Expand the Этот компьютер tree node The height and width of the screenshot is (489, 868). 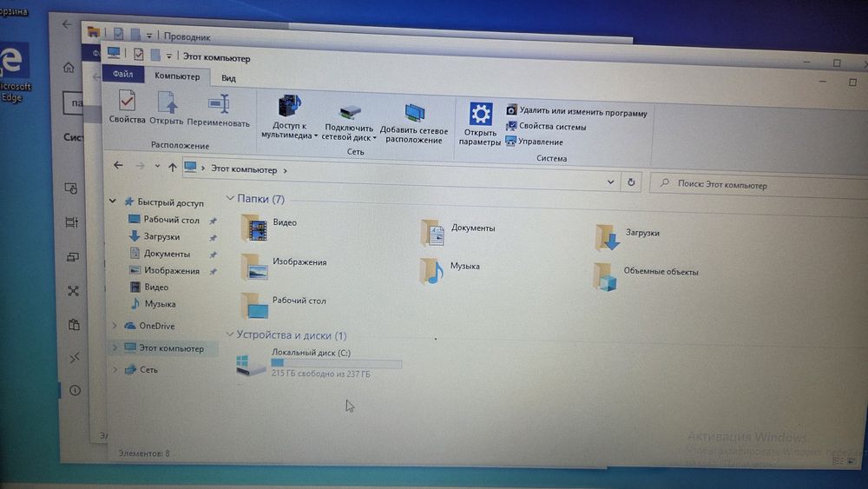point(115,347)
